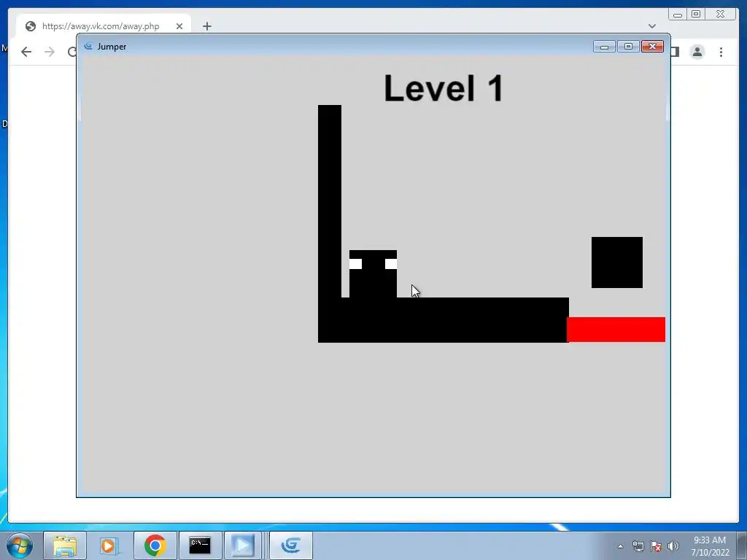Click Chrome's forward navigation arrow

(50, 52)
